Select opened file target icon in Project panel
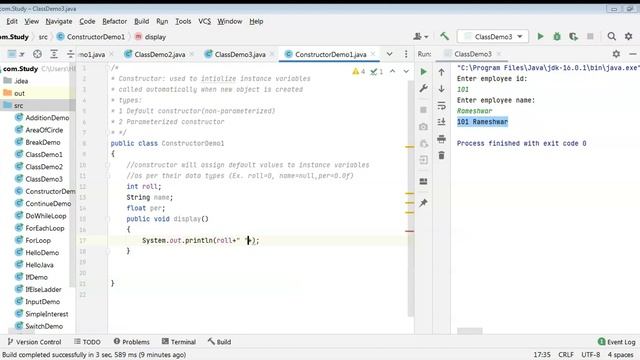The width and height of the screenshot is (640, 360). coord(37,54)
